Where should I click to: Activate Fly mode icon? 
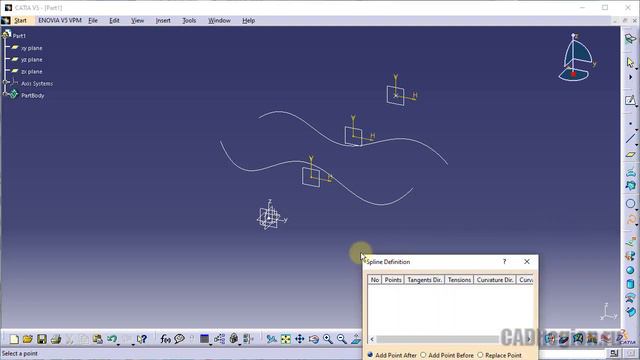[271, 339]
